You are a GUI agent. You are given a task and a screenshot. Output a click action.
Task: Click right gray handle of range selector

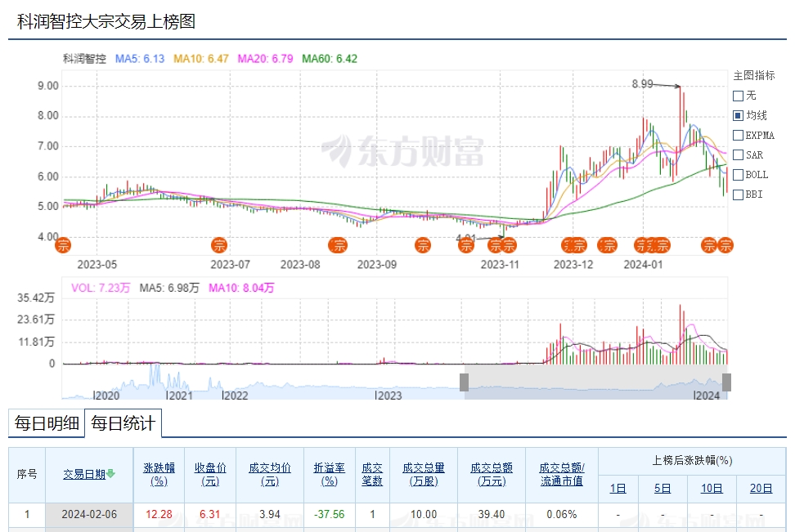coord(726,382)
